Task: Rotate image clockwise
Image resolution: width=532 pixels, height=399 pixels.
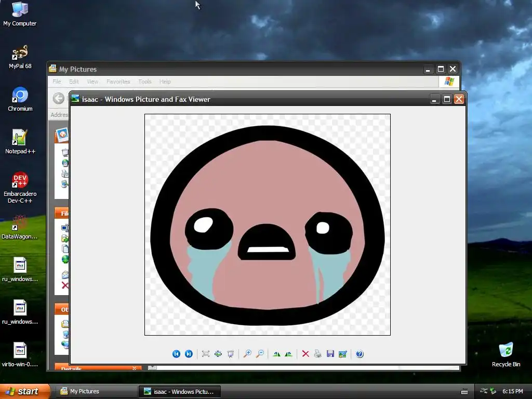Action: pyautogui.click(x=276, y=354)
